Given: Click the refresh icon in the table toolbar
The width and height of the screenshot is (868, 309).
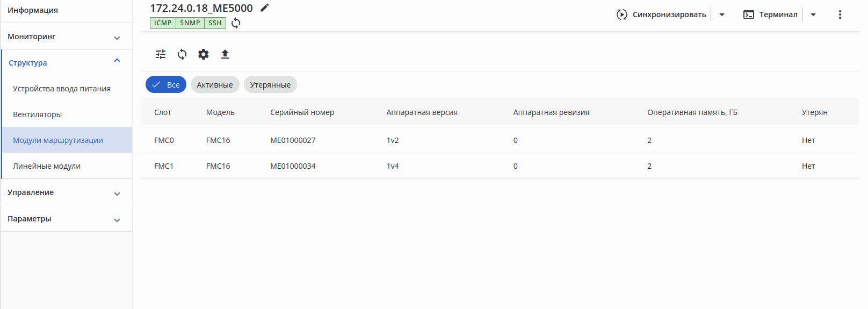Looking at the screenshot, I should [182, 54].
